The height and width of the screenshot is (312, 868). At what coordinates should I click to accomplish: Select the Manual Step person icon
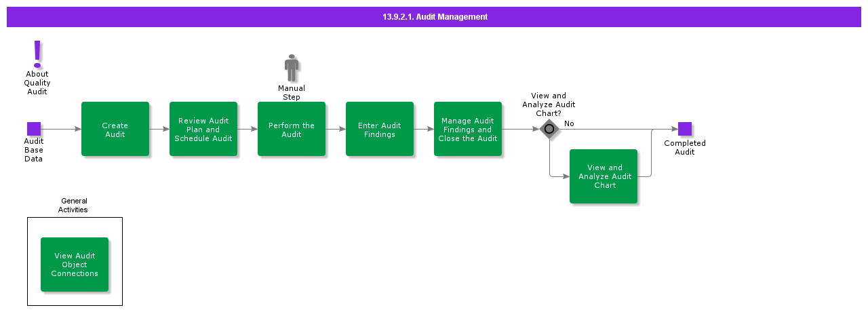292,68
